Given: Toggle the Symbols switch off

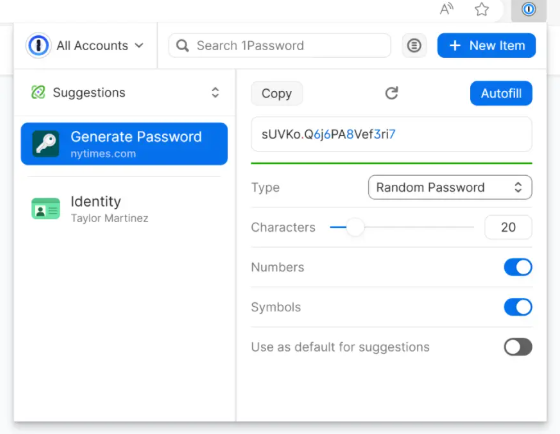Looking at the screenshot, I should (518, 307).
